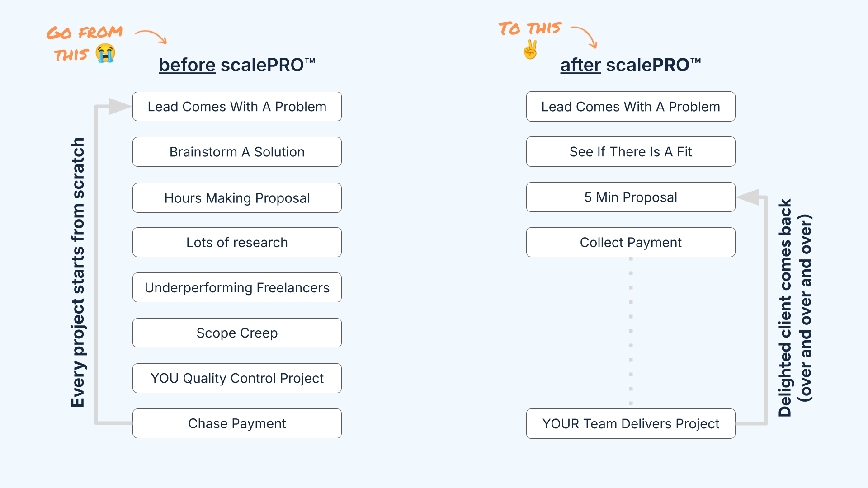Select the 'See If There Is A Fit' box
This screenshot has height=488, width=868.
[x=631, y=152]
